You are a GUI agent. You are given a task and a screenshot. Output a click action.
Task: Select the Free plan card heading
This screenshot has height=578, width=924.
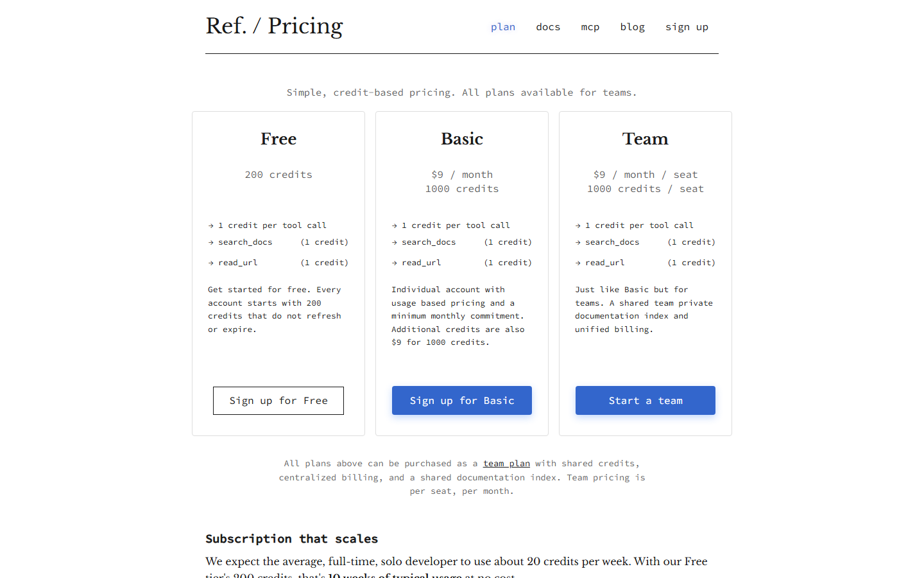click(278, 139)
